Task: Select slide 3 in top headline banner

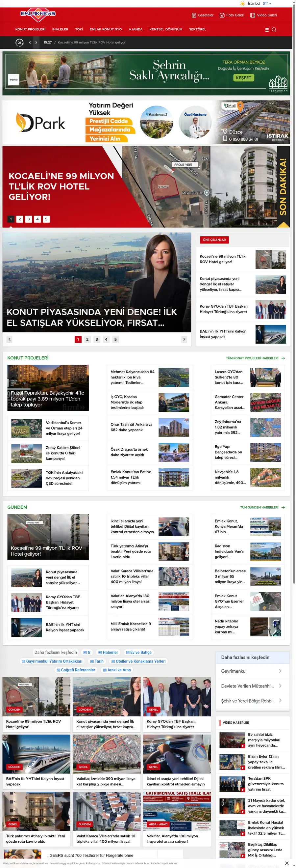Action: [29, 219]
